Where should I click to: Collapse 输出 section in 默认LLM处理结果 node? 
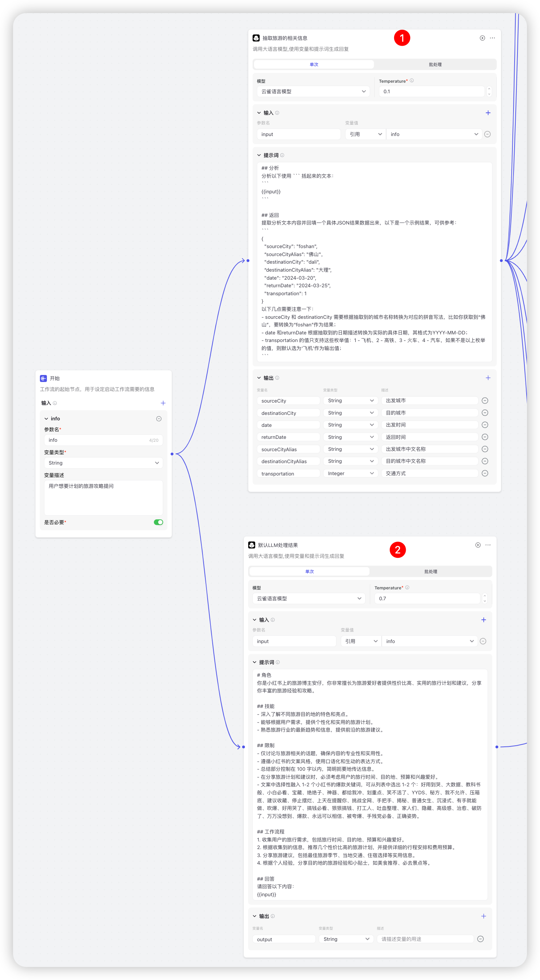255,916
